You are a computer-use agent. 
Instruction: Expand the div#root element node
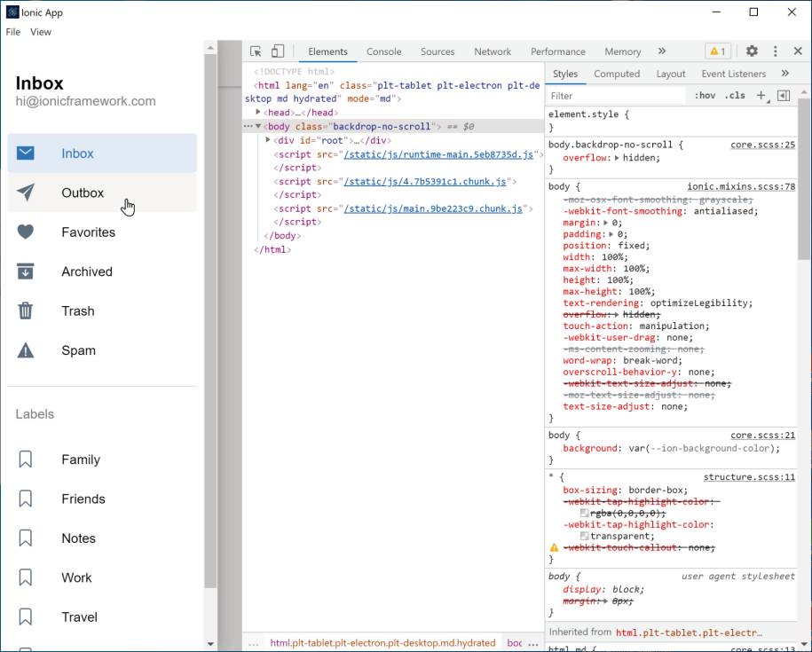point(268,140)
